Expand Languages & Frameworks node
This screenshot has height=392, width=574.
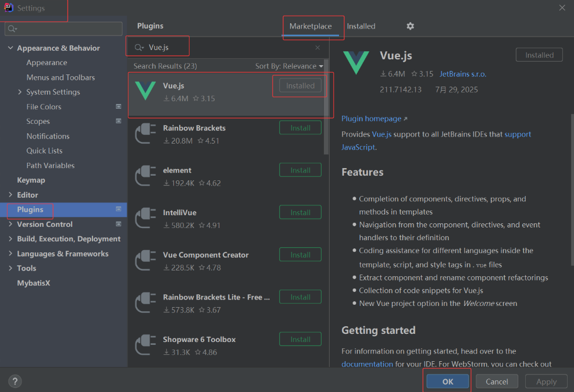(x=10, y=253)
